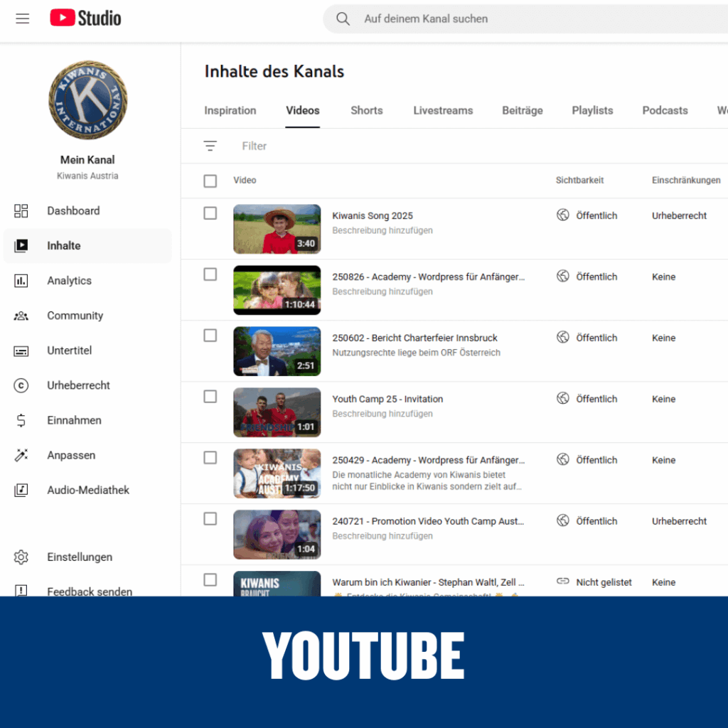Screen dimensions: 728x728
Task: Open the hamburger navigation menu
Action: 23,18
